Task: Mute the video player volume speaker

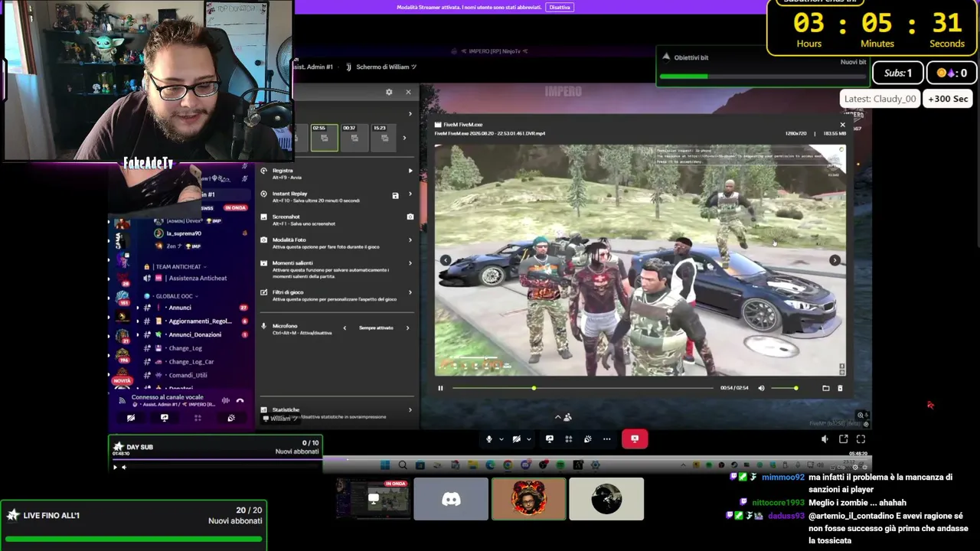Action: tap(761, 388)
